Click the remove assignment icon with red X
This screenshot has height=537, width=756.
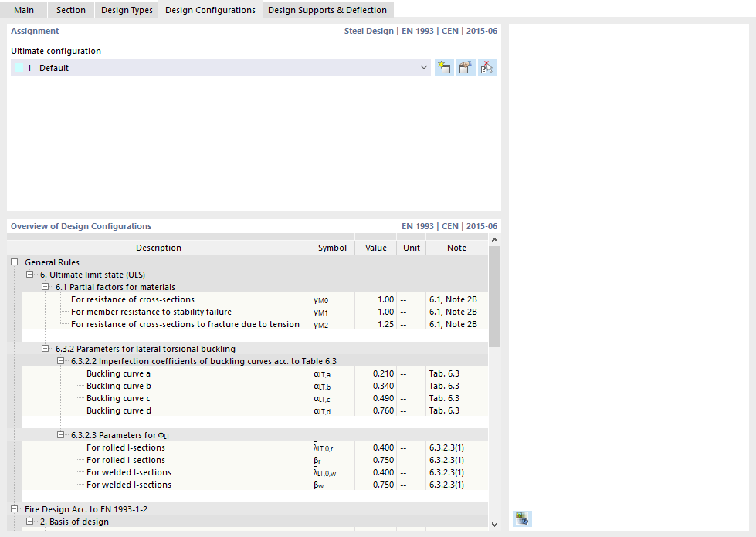(x=487, y=67)
